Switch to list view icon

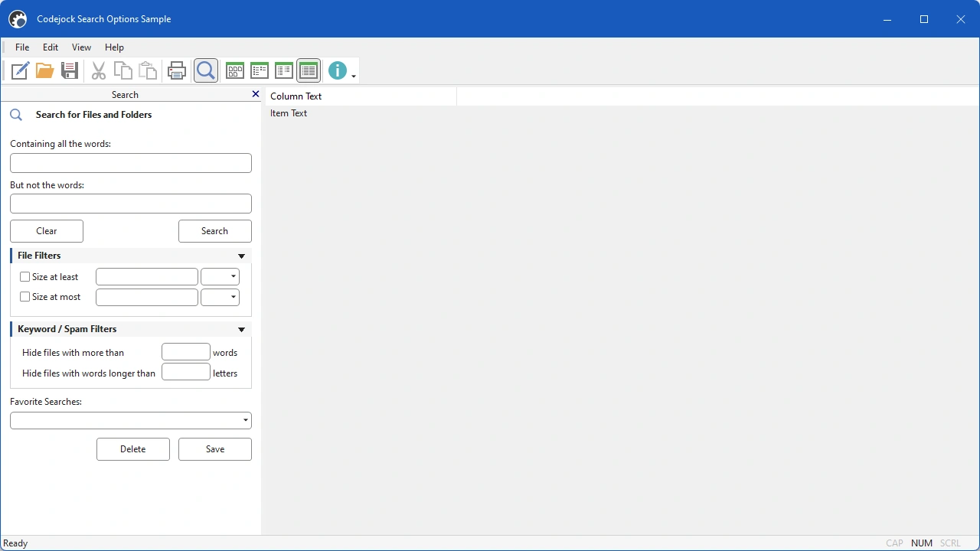[x=284, y=71]
